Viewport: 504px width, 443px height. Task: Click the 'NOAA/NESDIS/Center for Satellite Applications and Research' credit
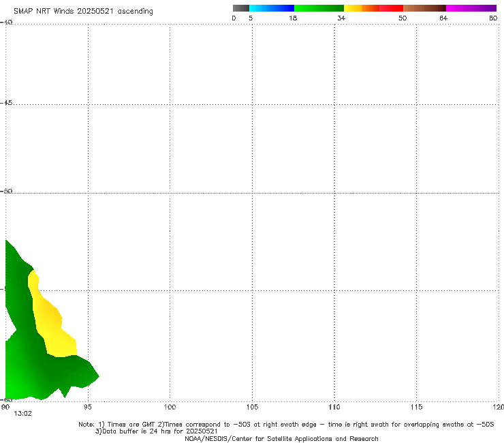pyautogui.click(x=281, y=439)
